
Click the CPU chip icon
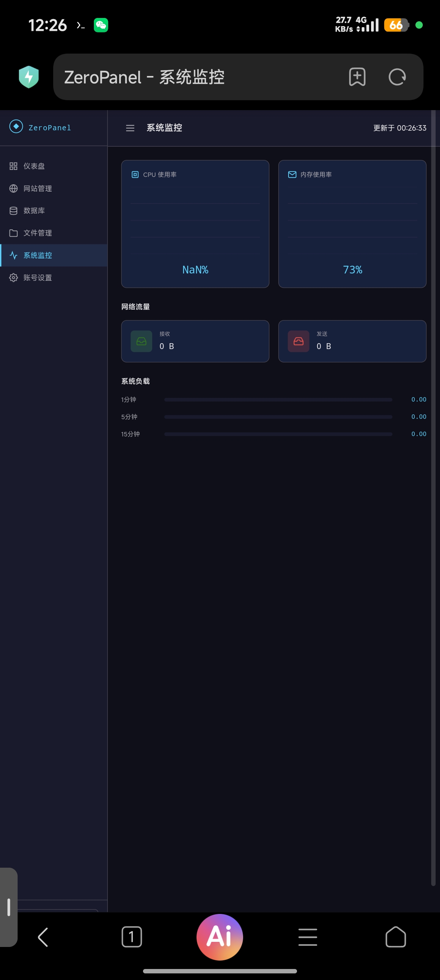point(135,175)
